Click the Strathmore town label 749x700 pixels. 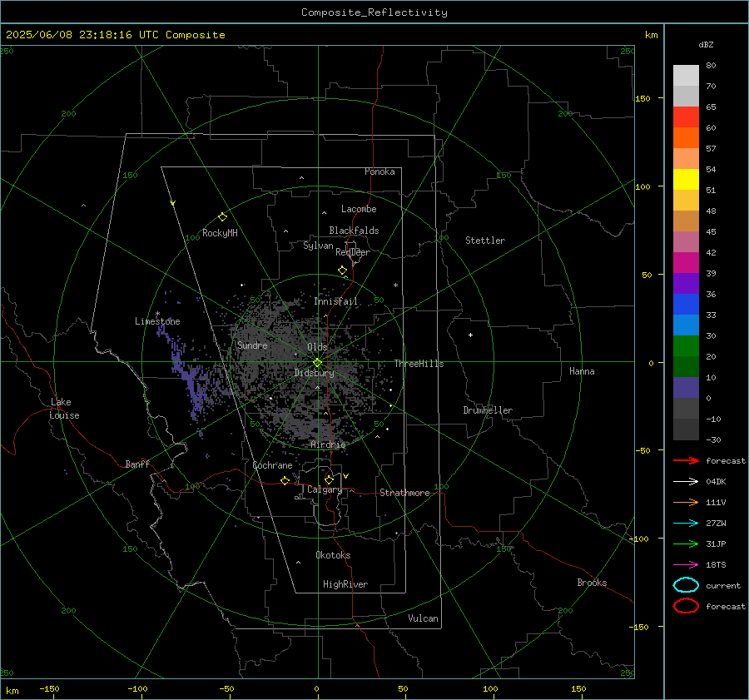[404, 493]
